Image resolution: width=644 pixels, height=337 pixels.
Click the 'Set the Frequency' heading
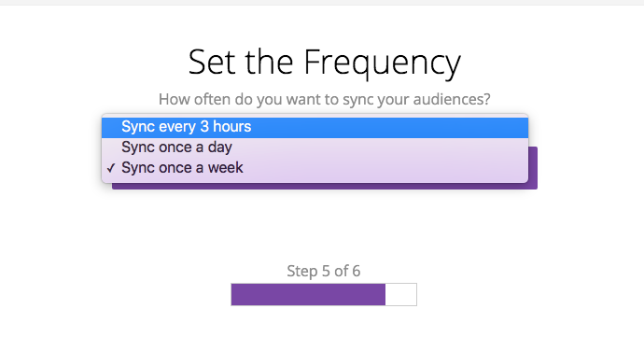click(325, 63)
